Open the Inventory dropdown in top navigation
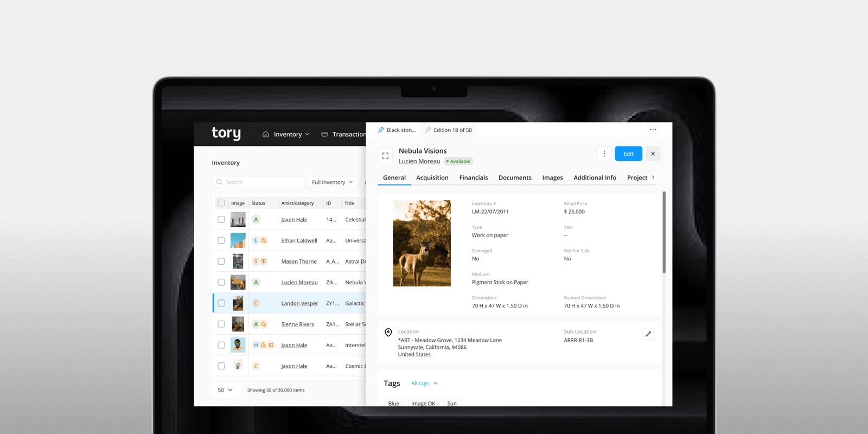This screenshot has width=868, height=434. click(286, 135)
